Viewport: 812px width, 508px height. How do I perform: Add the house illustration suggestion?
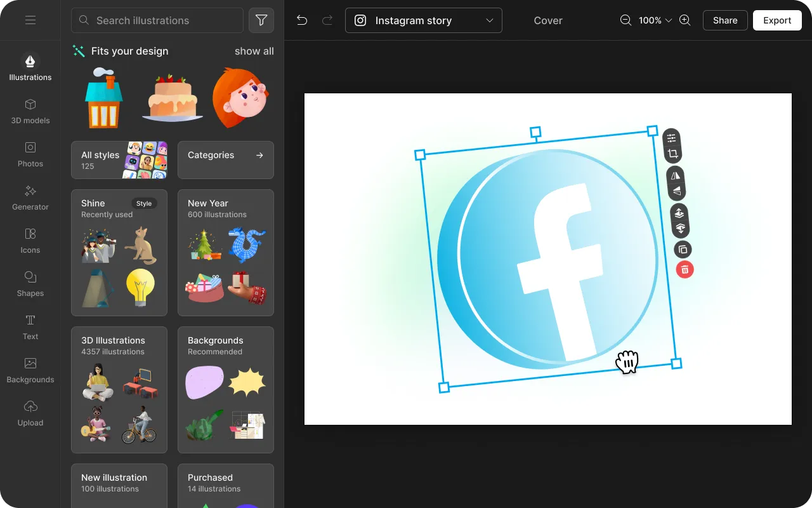103,97
